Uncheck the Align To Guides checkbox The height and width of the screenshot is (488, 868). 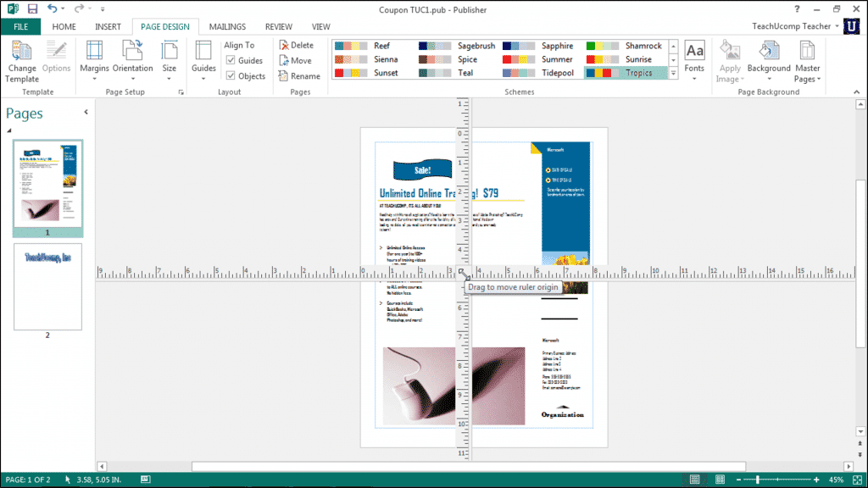[x=230, y=60]
